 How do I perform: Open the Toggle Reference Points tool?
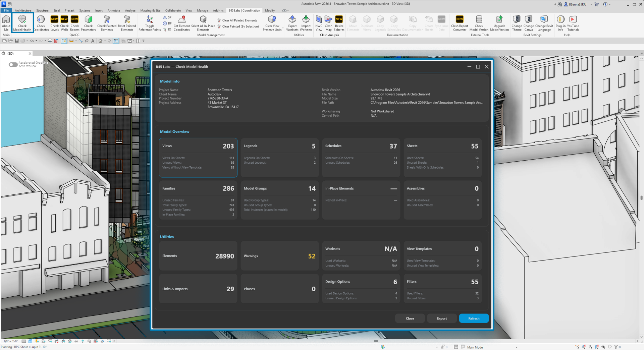click(150, 23)
